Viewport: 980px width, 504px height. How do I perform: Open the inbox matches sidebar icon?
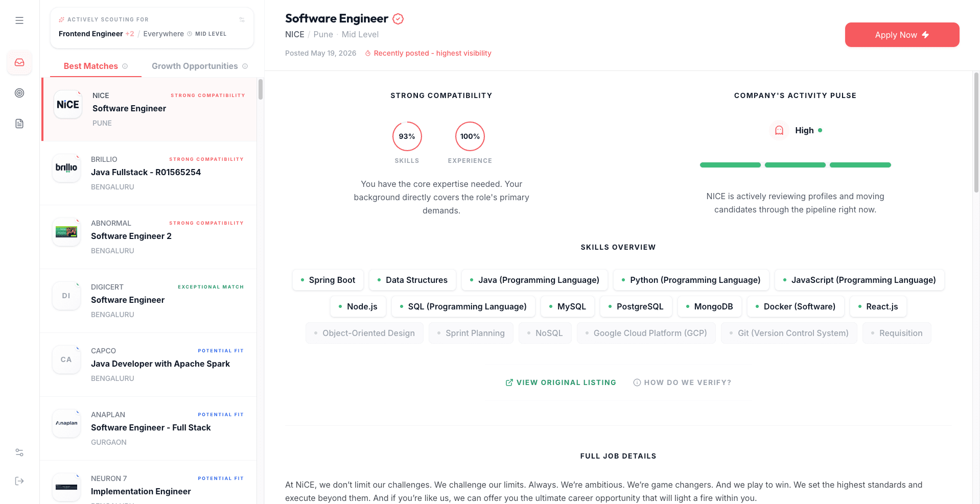click(19, 62)
